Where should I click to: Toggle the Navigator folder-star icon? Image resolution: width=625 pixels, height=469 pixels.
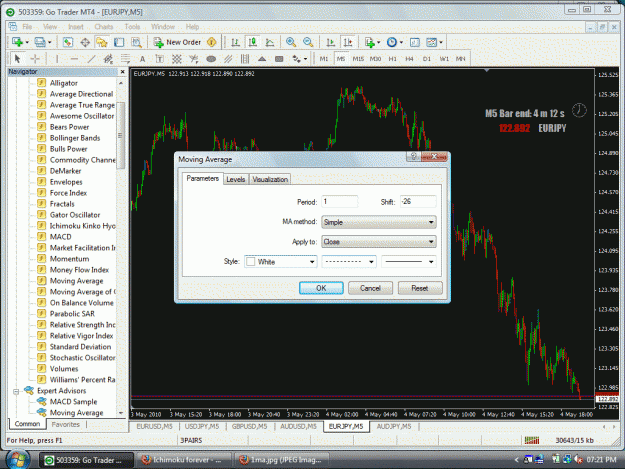pyautogui.click(x=102, y=42)
